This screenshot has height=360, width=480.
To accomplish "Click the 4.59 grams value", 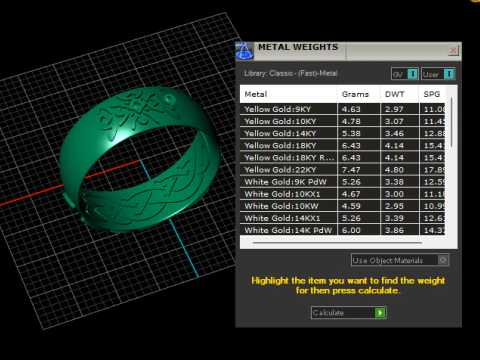I will (x=351, y=206).
